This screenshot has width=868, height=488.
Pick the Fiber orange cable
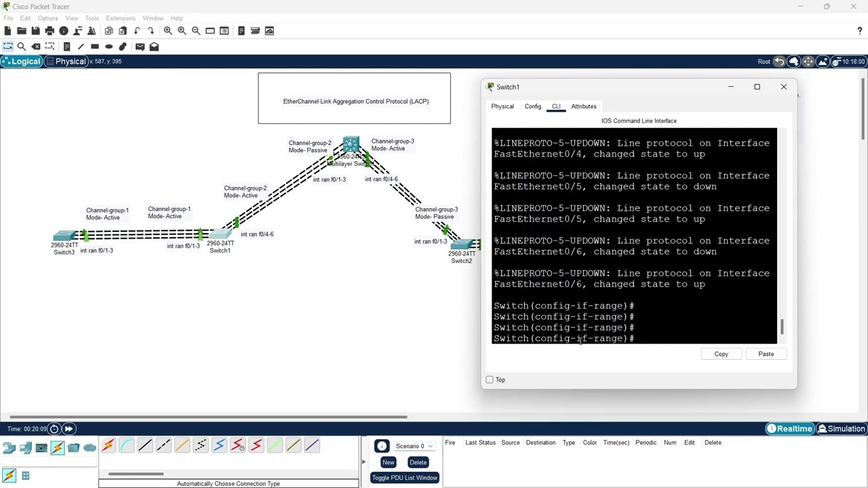pos(182,445)
